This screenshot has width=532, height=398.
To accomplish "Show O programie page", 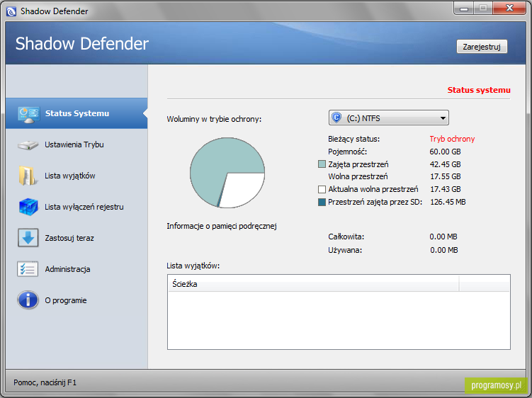I will tap(77, 300).
